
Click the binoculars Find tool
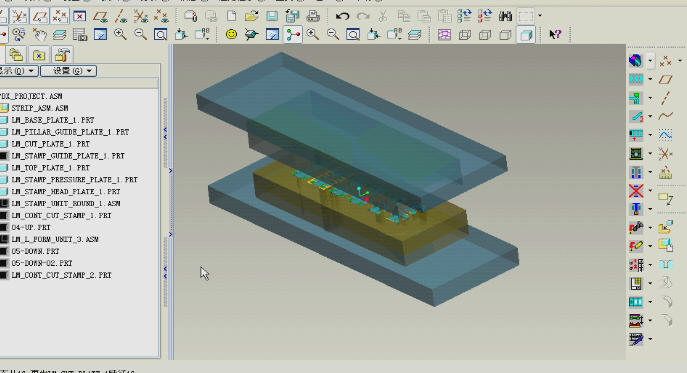[x=505, y=16]
